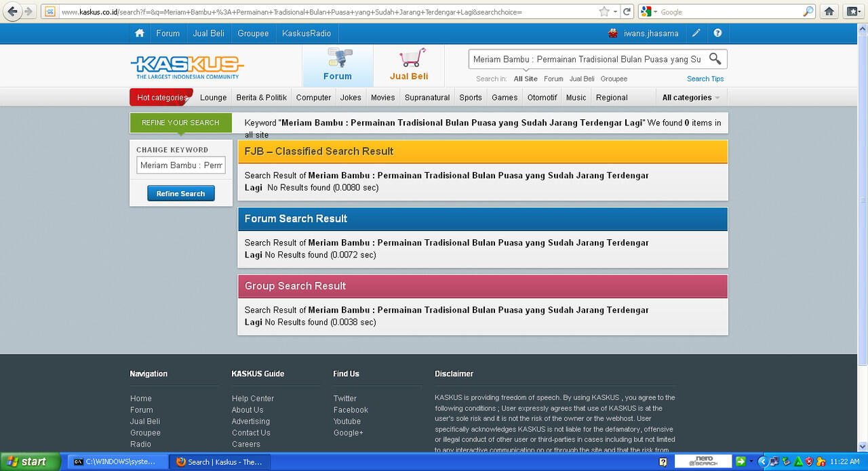Open Facebook link under Find Us
The width and height of the screenshot is (868, 471).
pyautogui.click(x=351, y=410)
